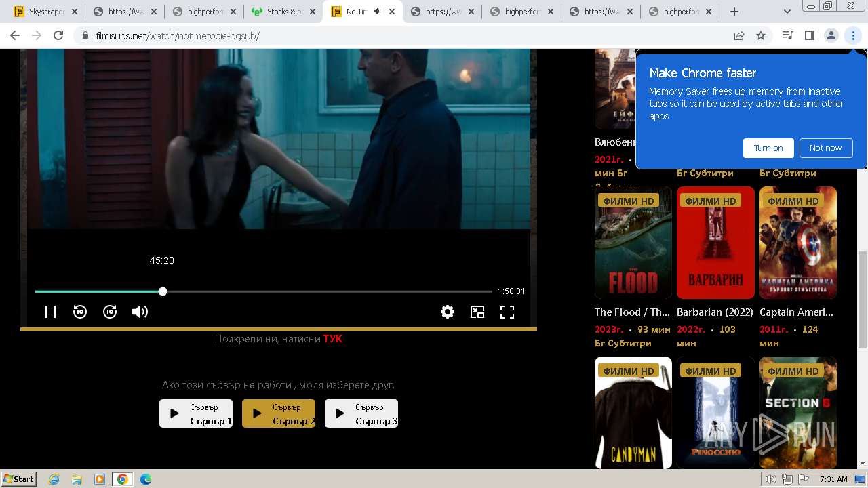Open the Candyman movie poster
Image resolution: width=868 pixels, height=488 pixels.
pyautogui.click(x=633, y=412)
